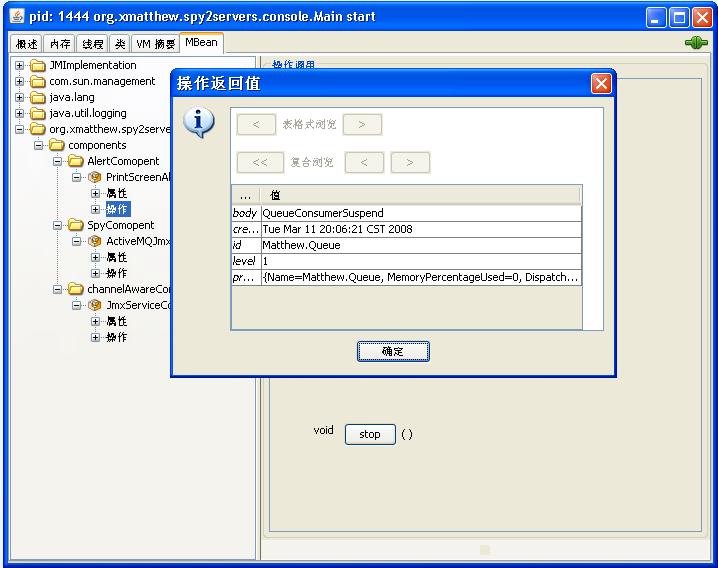Select the Tue Mar 11 20:06:21 CST 2008 cell
Viewport: 718px width, 568px height.
[421, 229]
